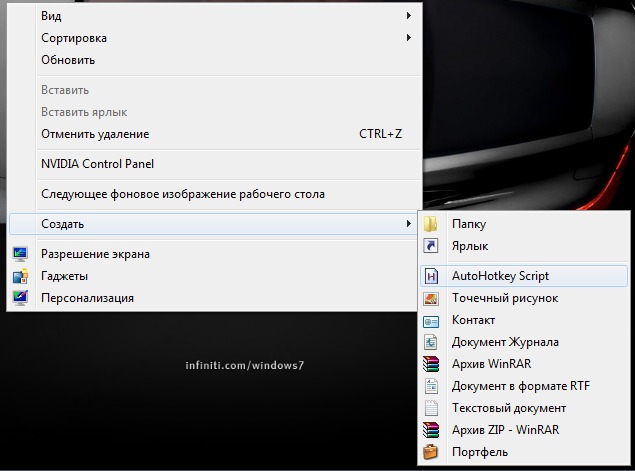Create a new shortcut via Ярлык
Screen dimensions: 635x471
tap(524, 246)
